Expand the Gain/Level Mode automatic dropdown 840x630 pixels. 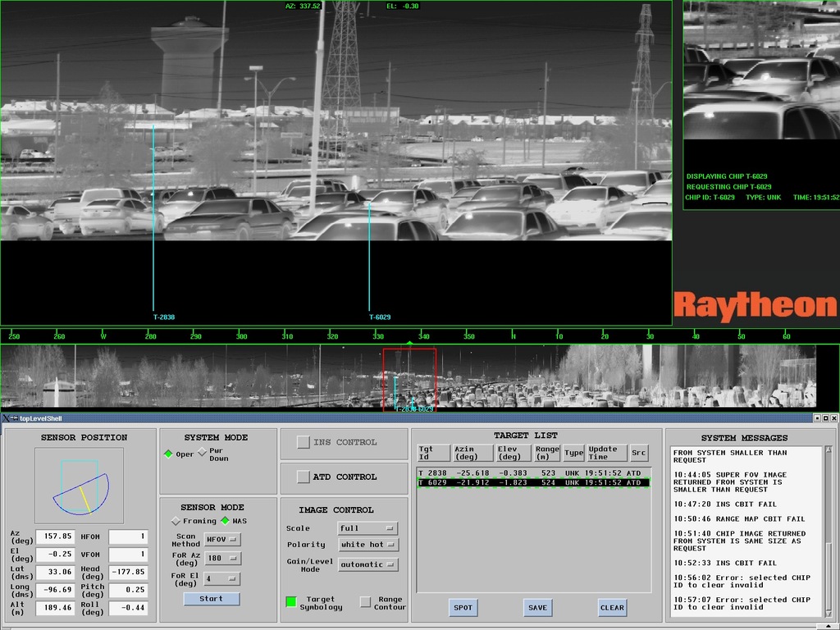pos(367,564)
